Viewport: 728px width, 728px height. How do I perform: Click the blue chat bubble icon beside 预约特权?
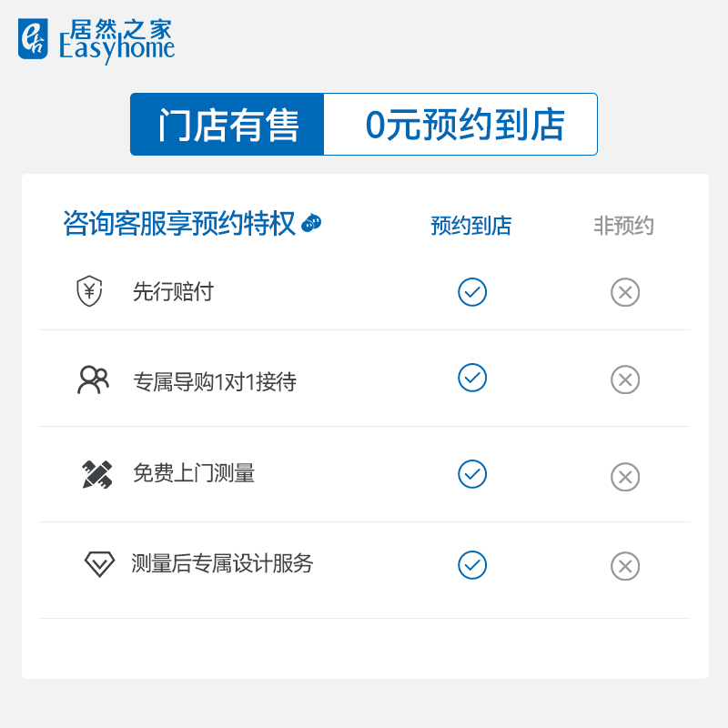tap(311, 223)
